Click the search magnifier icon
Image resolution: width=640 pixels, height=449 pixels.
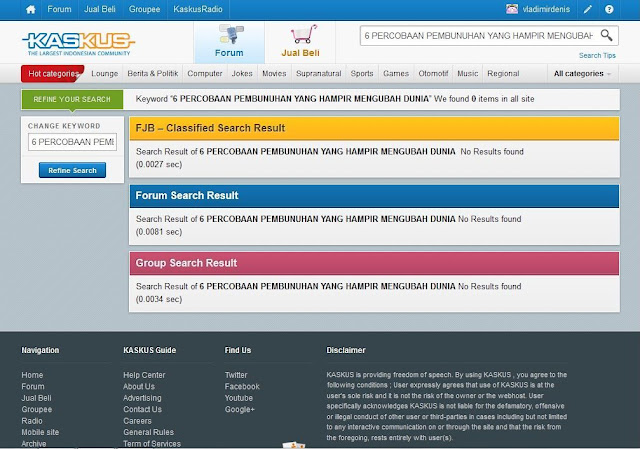607,36
